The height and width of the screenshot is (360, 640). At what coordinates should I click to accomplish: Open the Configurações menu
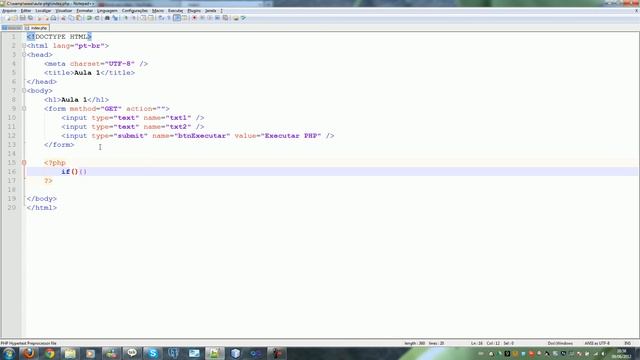point(135,11)
